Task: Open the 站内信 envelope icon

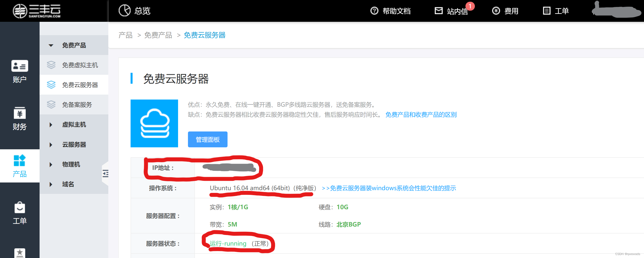Action: [438, 11]
